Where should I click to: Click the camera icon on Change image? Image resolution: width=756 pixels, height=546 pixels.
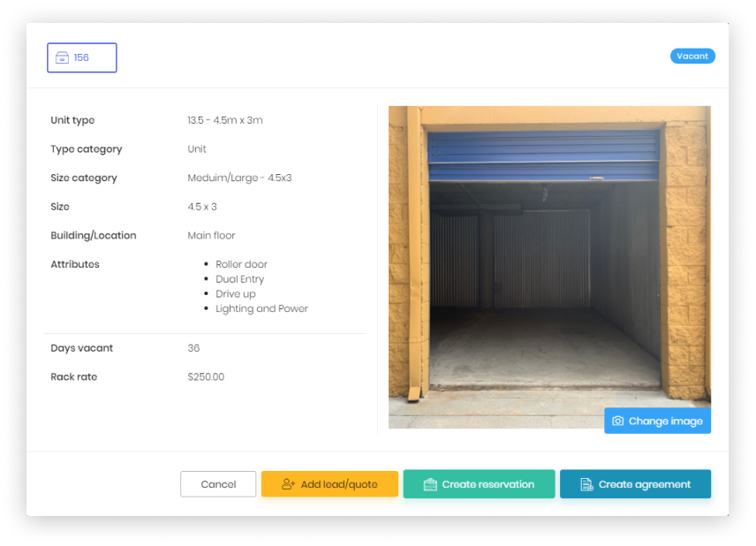click(618, 421)
